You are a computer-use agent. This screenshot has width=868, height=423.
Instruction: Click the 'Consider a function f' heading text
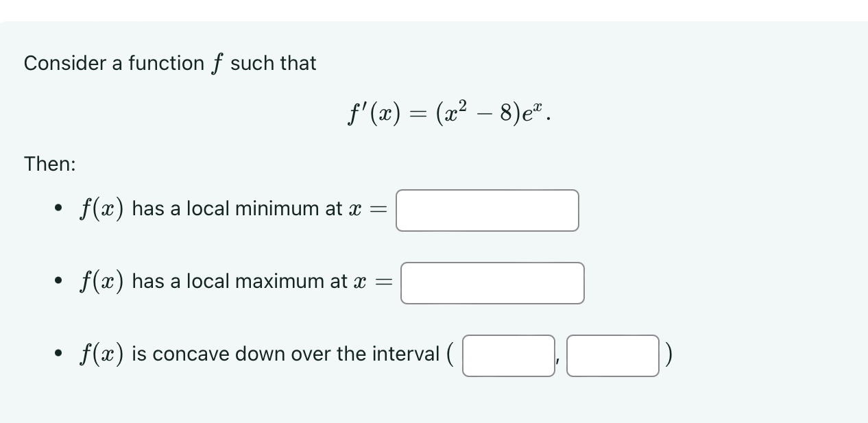point(169,63)
